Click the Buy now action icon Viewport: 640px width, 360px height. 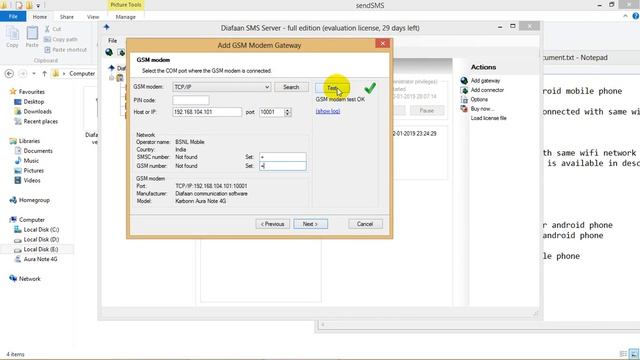coord(464,109)
